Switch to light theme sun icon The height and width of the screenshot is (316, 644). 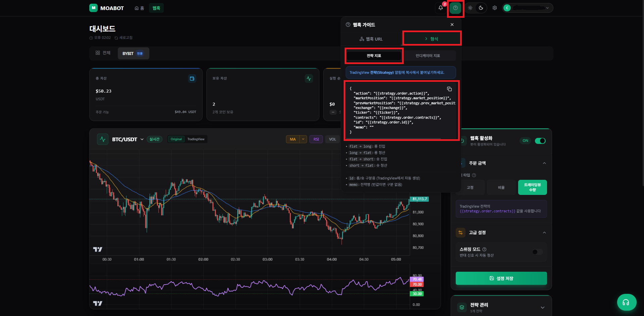[x=470, y=8]
